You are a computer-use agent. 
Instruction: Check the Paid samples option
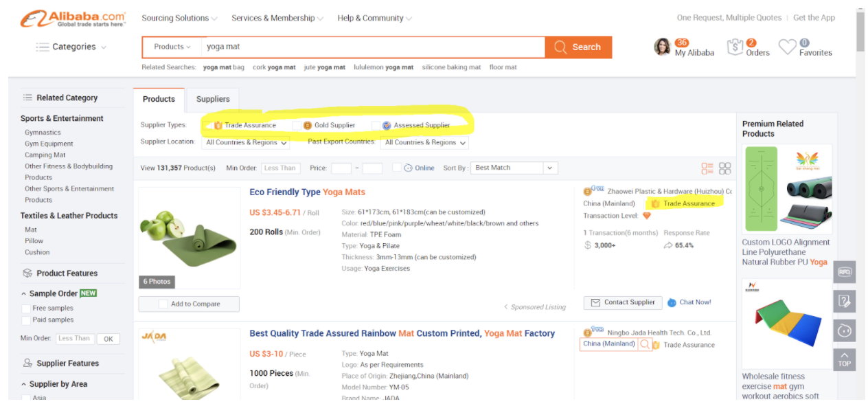click(26, 319)
